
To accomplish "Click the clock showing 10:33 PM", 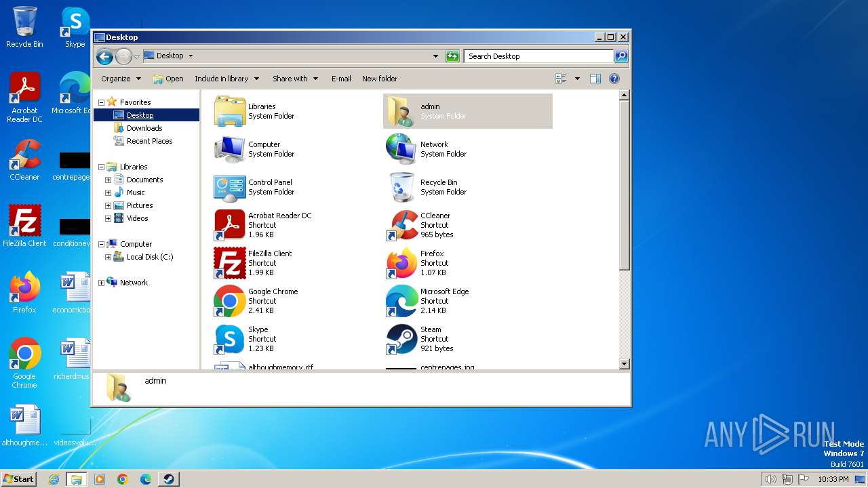I will [x=833, y=479].
